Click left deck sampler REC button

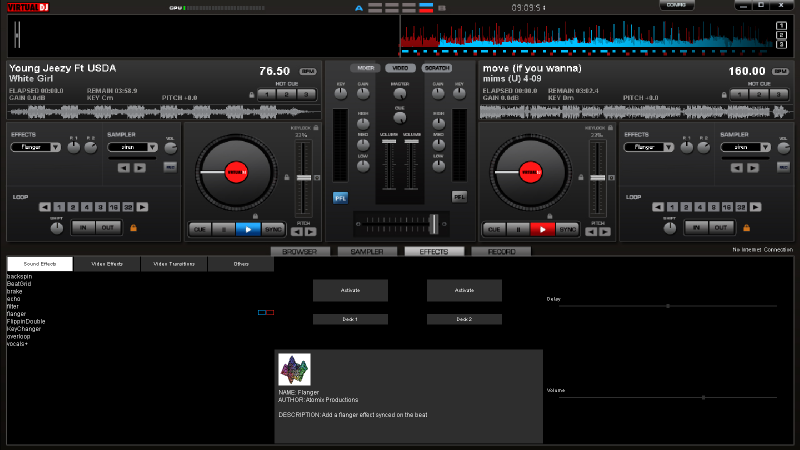(170, 167)
